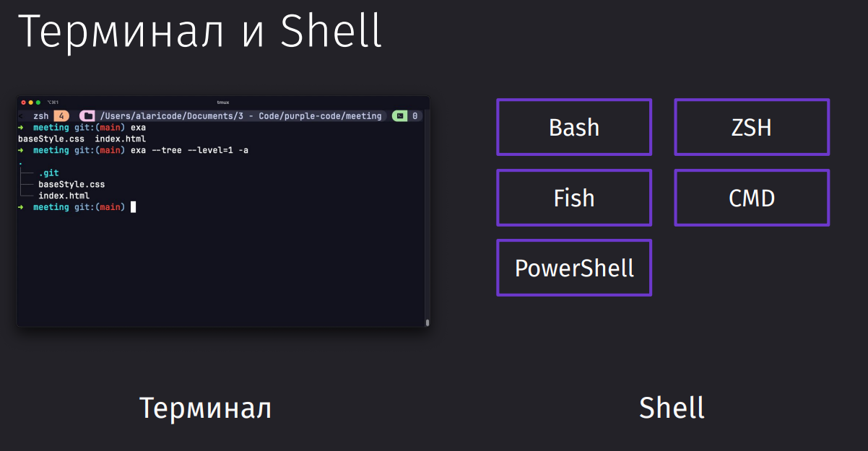Image resolution: width=868 pixels, height=451 pixels.
Task: Click index.html in the tree listing
Action: click(x=64, y=196)
